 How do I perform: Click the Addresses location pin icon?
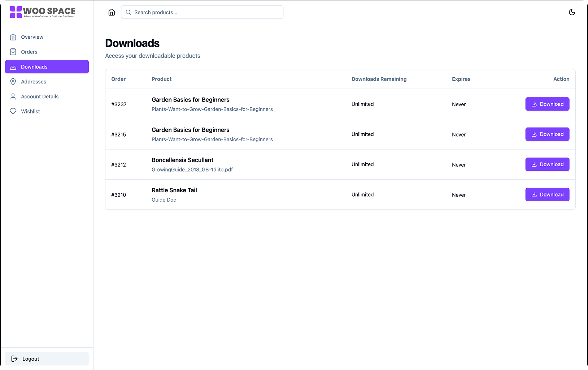click(13, 81)
